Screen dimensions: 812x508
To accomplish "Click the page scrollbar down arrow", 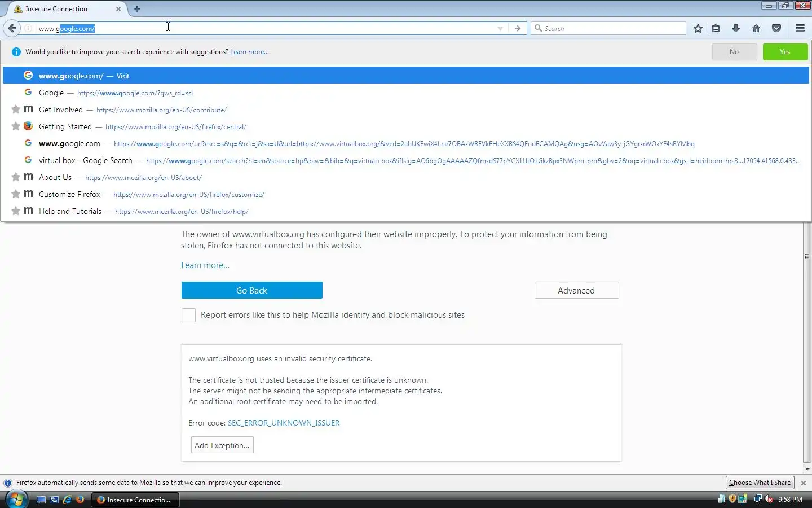I will click(807, 469).
